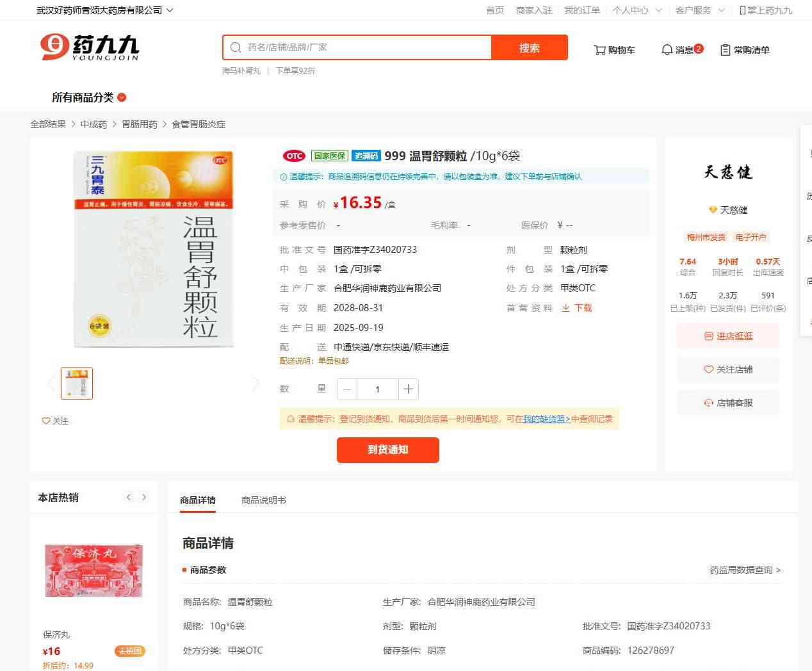Click the 药九九 Youngjoin logo
Viewport: 812px width, 671px height.
point(89,47)
